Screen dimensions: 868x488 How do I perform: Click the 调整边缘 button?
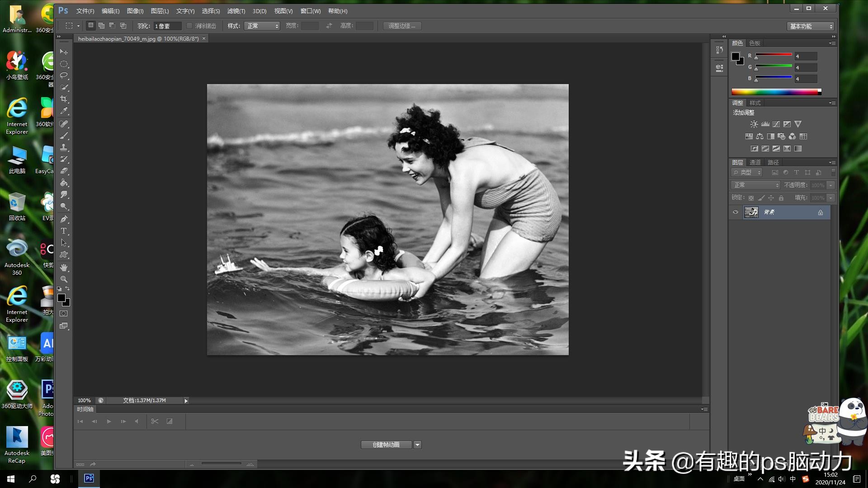point(402,26)
